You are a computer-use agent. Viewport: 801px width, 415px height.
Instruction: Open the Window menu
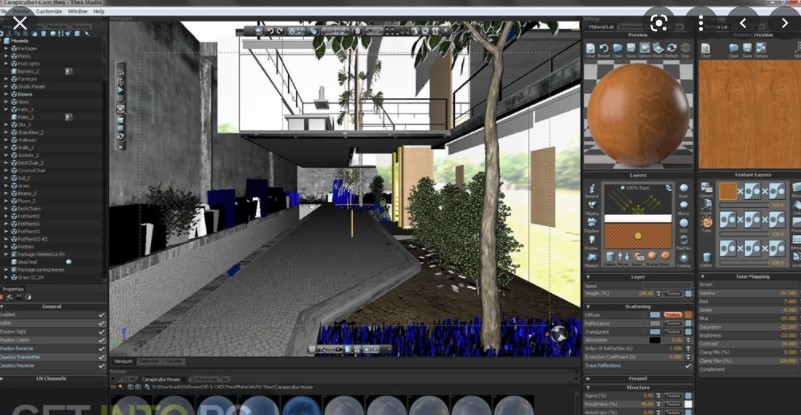[x=78, y=11]
